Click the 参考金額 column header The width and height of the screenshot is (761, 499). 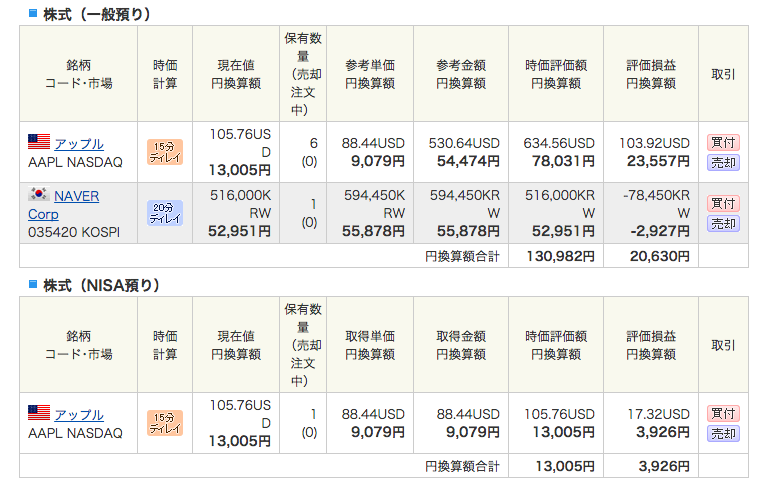(461, 74)
